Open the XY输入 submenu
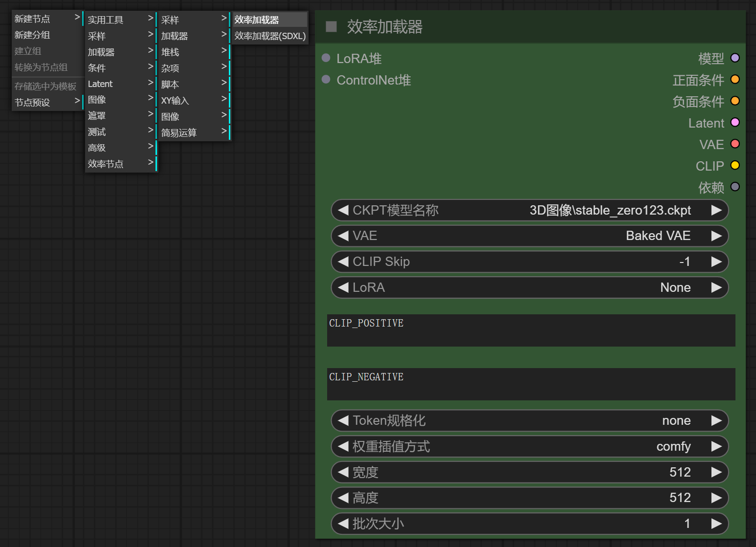756x547 pixels. (x=194, y=100)
